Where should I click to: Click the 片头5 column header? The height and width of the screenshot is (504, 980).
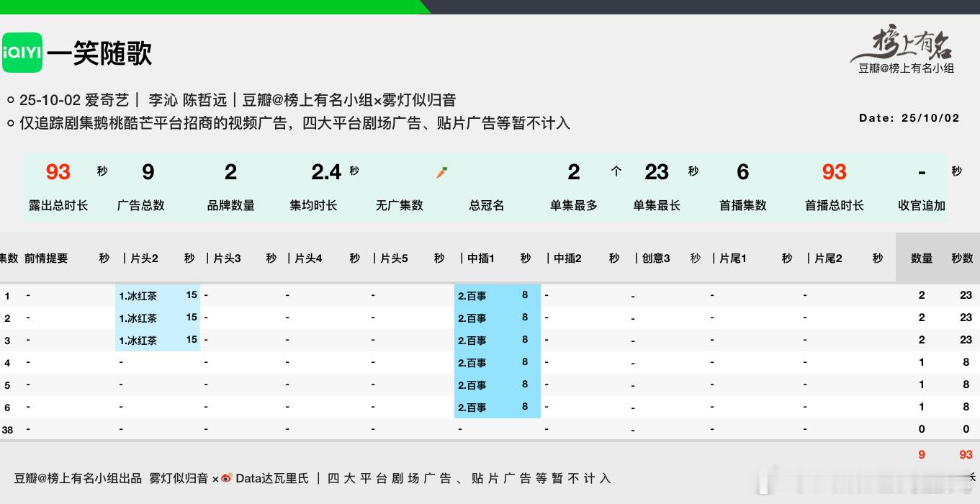click(394, 258)
